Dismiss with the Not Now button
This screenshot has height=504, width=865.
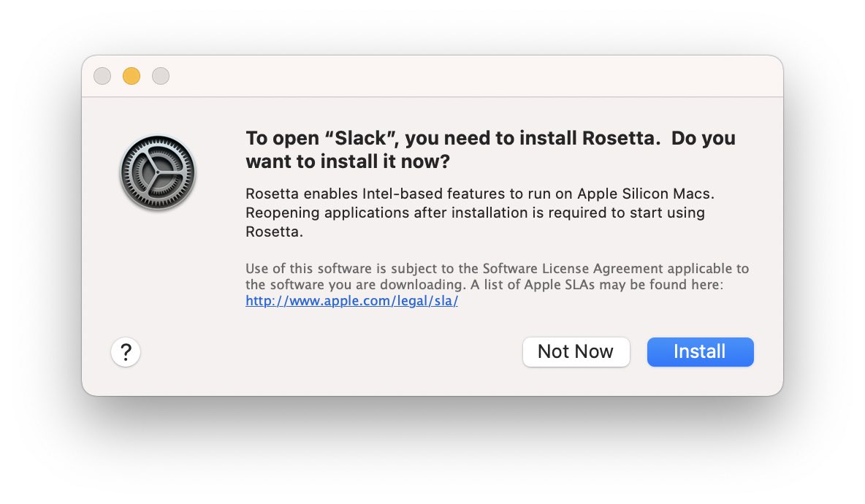[x=576, y=352]
